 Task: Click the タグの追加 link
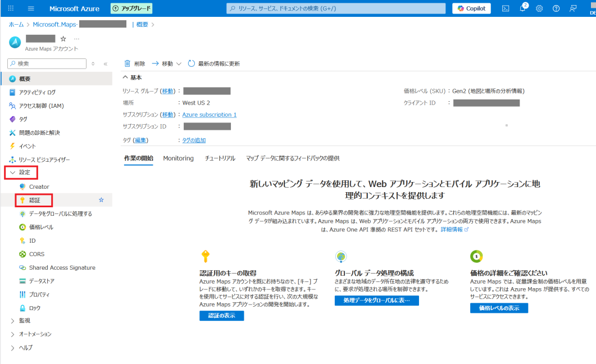(x=194, y=140)
